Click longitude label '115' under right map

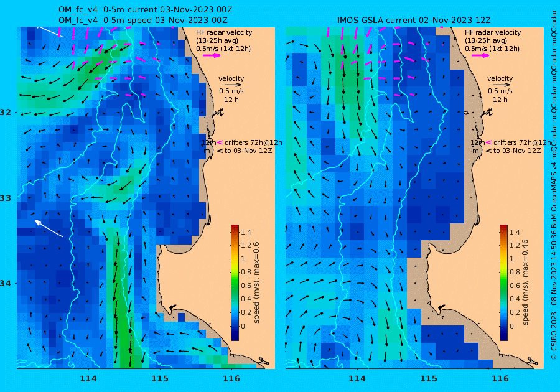pyautogui.click(x=429, y=378)
